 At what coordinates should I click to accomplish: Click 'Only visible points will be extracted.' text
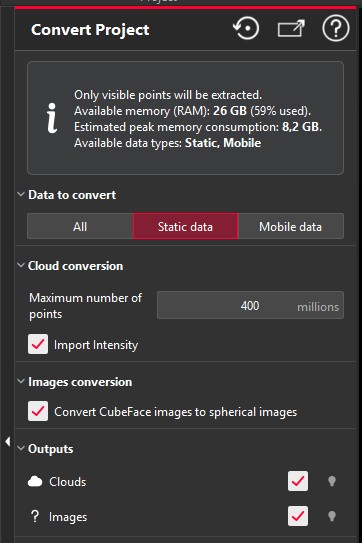168,95
